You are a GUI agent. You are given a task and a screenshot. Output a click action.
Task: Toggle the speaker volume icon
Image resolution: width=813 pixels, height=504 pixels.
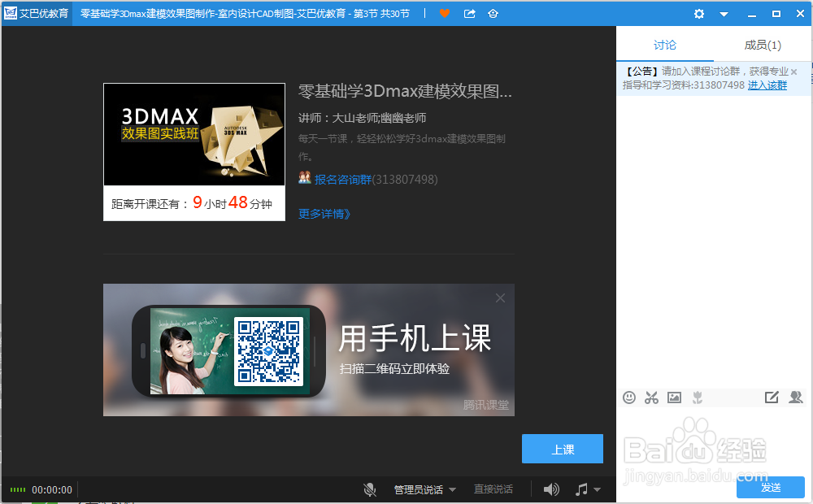(x=551, y=489)
